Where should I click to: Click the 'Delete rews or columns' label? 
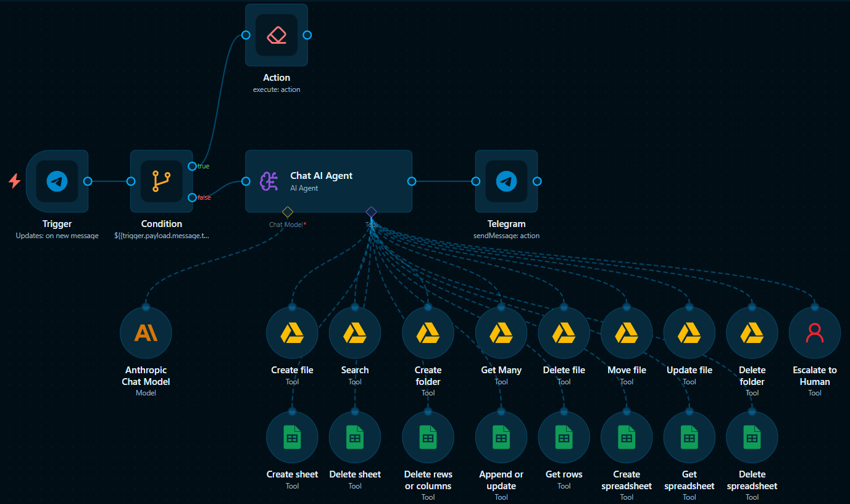coord(428,480)
